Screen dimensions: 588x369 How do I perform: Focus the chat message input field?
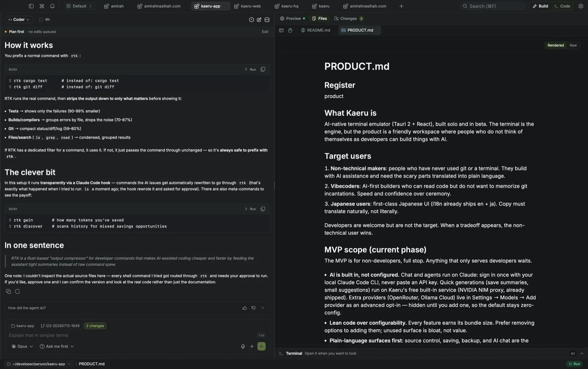[x=132, y=335]
